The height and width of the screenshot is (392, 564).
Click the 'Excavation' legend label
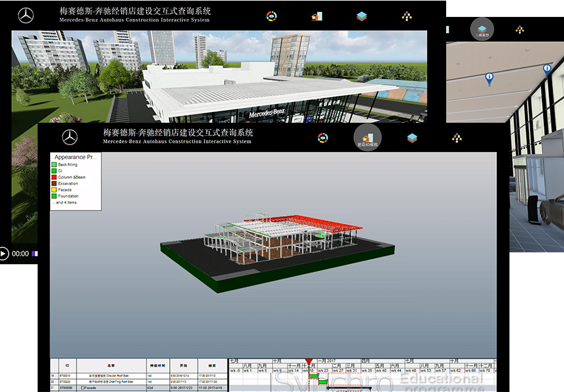point(68,183)
